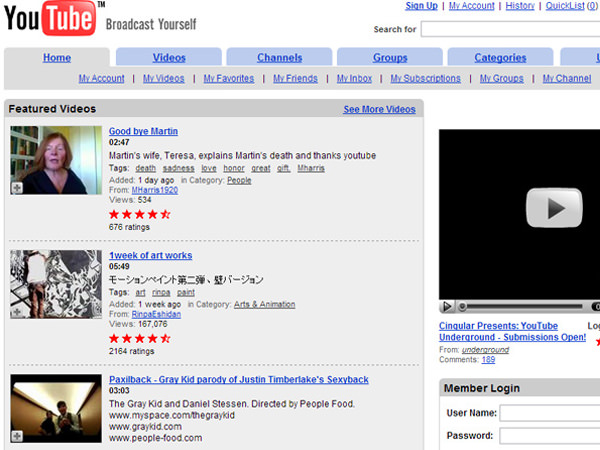
Task: Click the Mharris tag
Action: click(x=311, y=168)
